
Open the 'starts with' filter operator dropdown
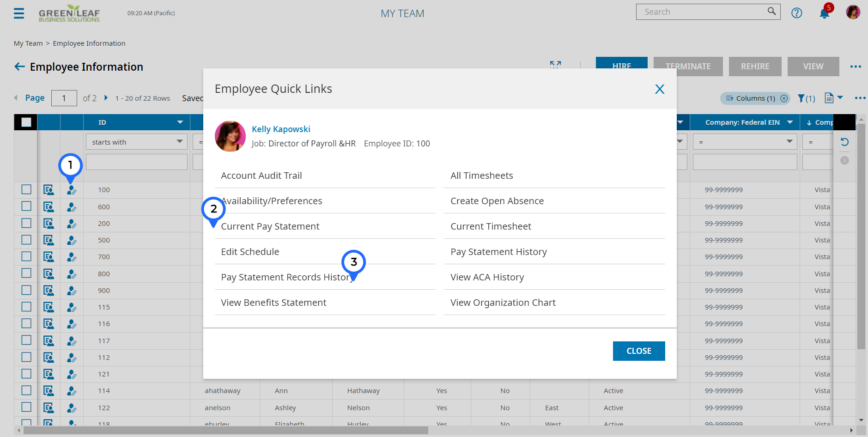[x=137, y=142]
